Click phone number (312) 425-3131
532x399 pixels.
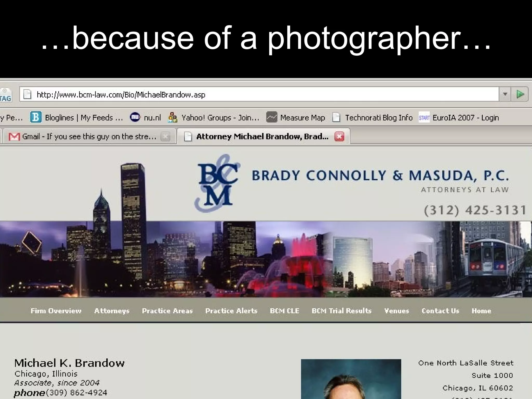click(475, 210)
